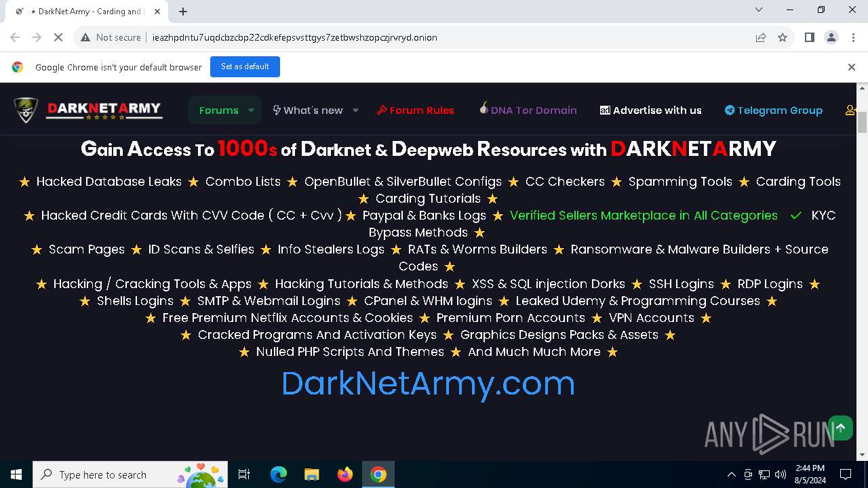Screen dimensions: 868x488
Task: Launch Microsoft Edge from the taskbar
Action: pos(278,474)
